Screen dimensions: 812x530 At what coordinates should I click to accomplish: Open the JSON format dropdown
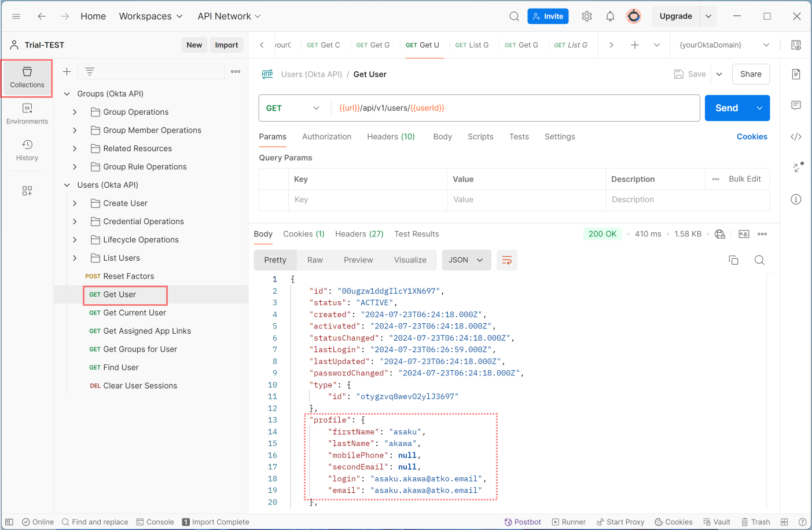(x=466, y=260)
